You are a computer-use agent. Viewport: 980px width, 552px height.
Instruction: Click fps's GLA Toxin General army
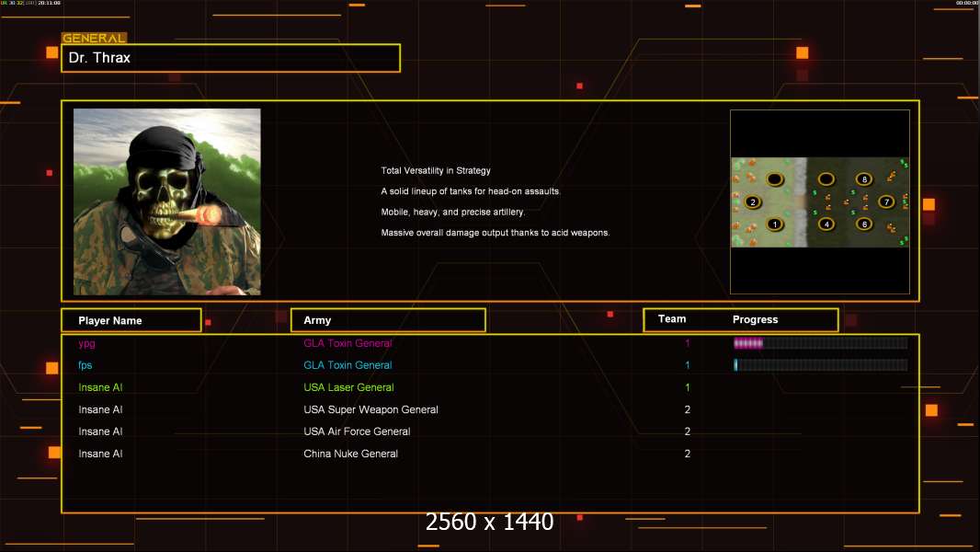click(x=348, y=365)
